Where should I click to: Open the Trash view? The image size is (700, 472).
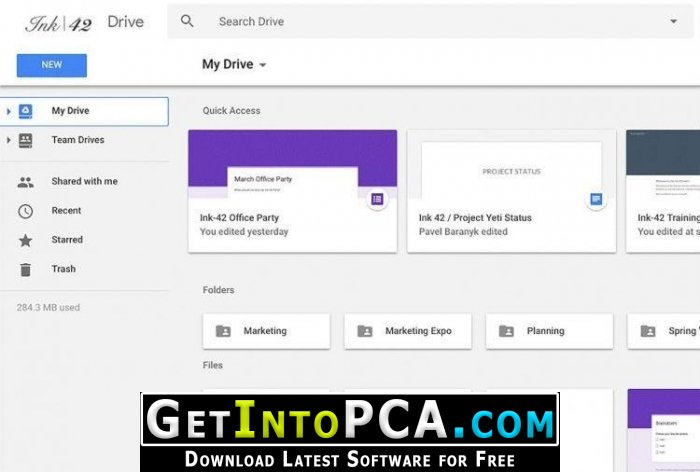coord(63,269)
